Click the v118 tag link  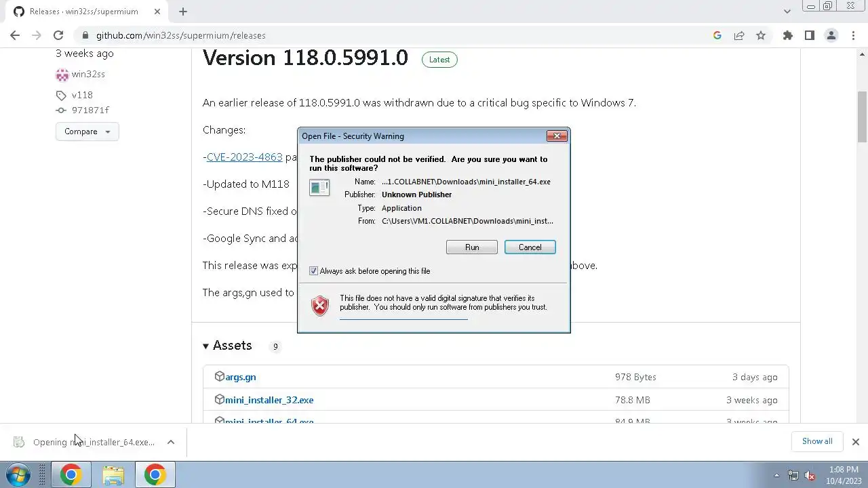click(82, 95)
